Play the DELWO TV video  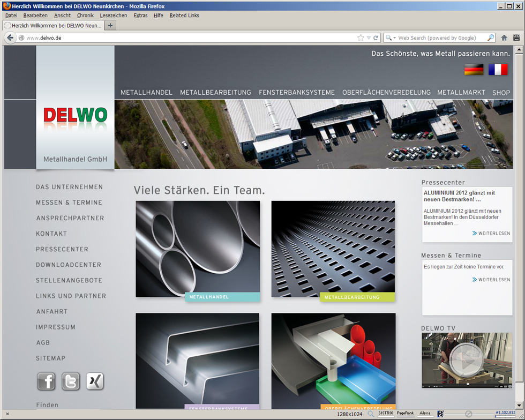(x=467, y=359)
